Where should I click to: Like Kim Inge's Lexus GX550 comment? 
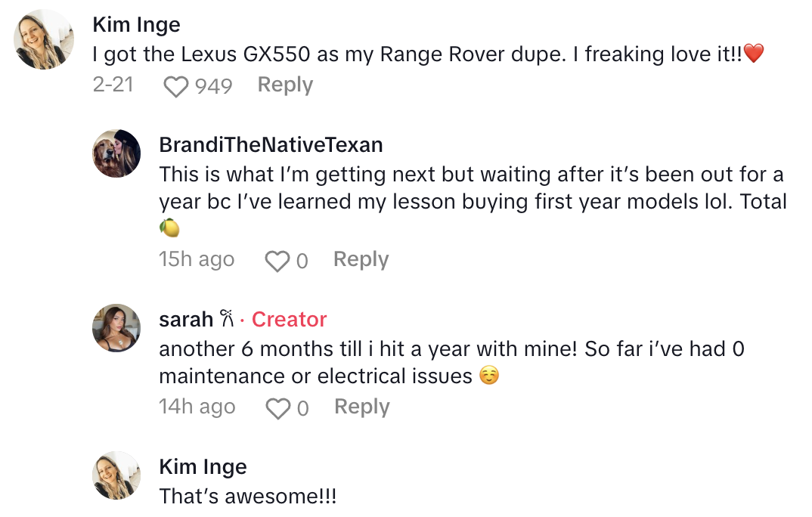point(176,87)
